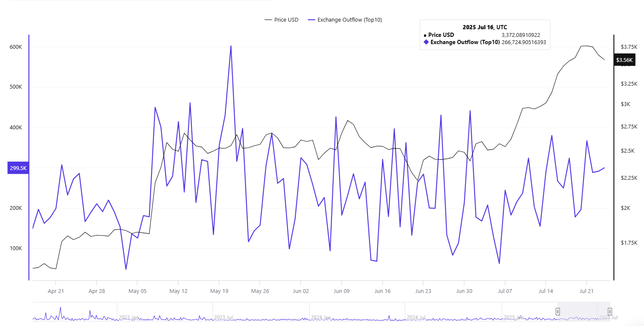Image resolution: width=644 pixels, height=326 pixels.
Task: Select the Apr 21 label on the x-axis
Action: point(55,291)
